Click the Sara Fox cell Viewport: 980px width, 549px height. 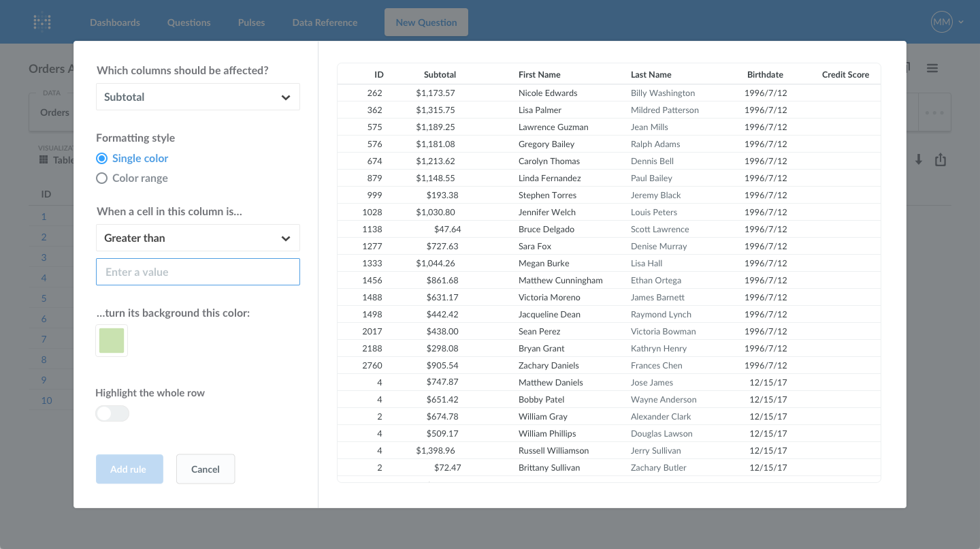tap(535, 246)
